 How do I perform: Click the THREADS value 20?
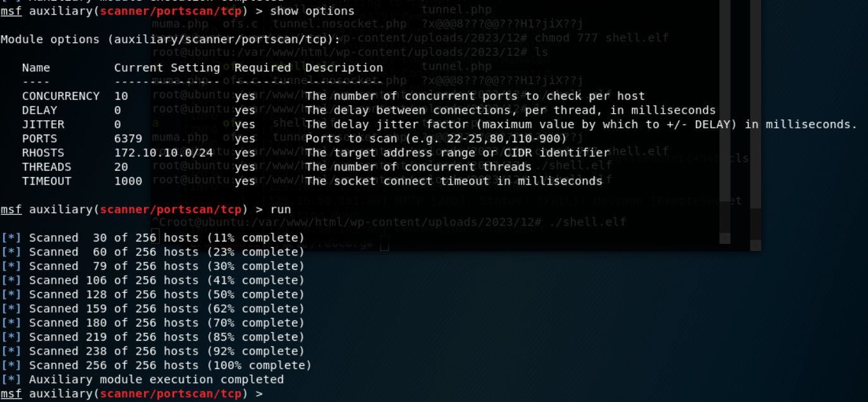pos(121,167)
